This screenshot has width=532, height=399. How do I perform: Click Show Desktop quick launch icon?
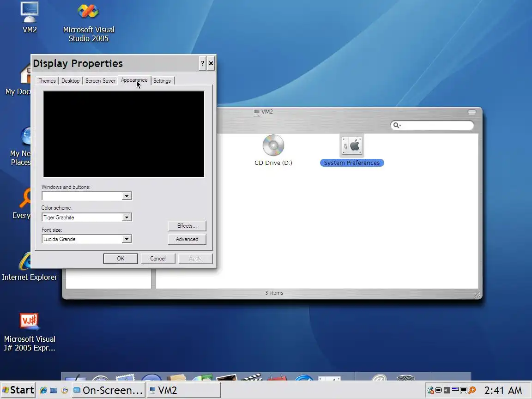[54, 390]
